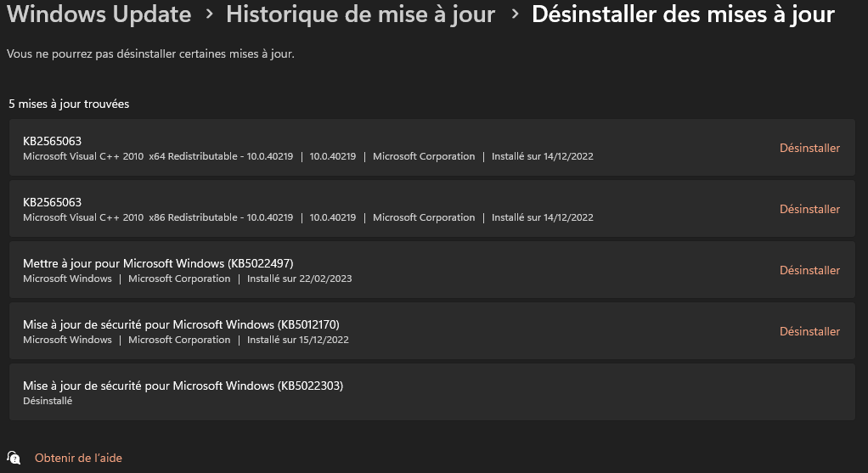Click Microsoft Corporation in the x86 row
Image resolution: width=868 pixels, height=473 pixels.
pos(424,217)
